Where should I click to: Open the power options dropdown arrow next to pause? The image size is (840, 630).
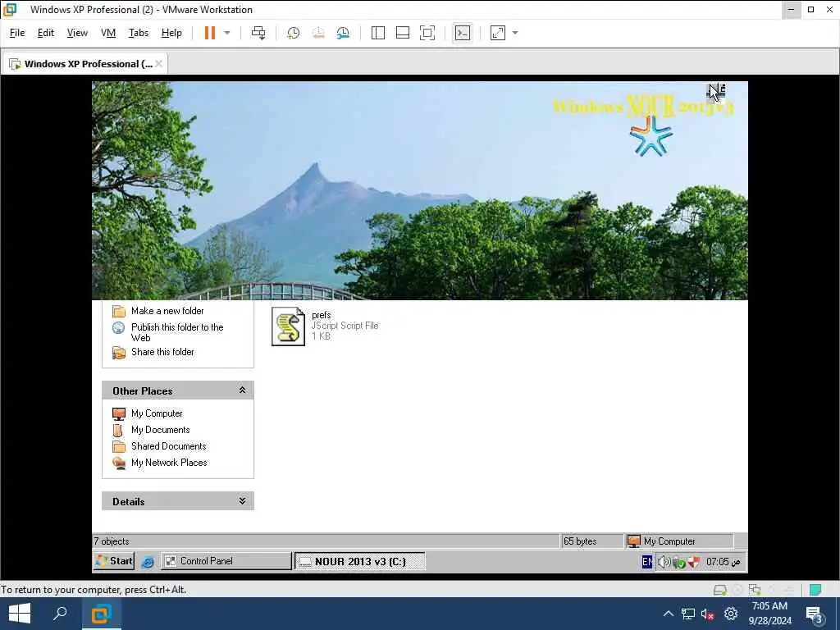[x=227, y=33]
